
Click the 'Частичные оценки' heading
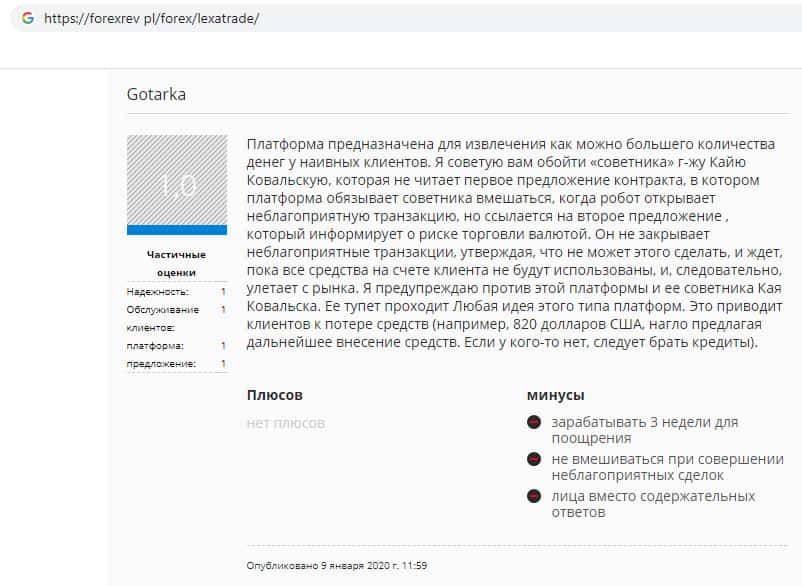click(176, 263)
